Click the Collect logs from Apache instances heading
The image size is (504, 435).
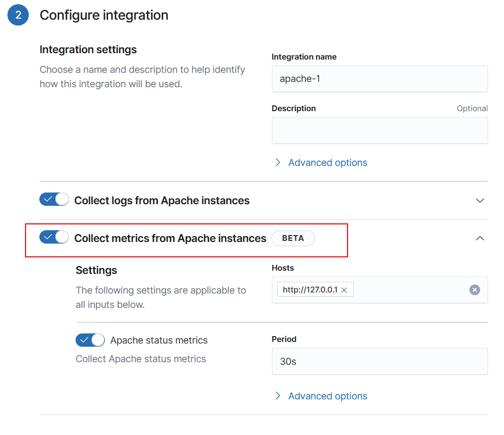pos(162,200)
